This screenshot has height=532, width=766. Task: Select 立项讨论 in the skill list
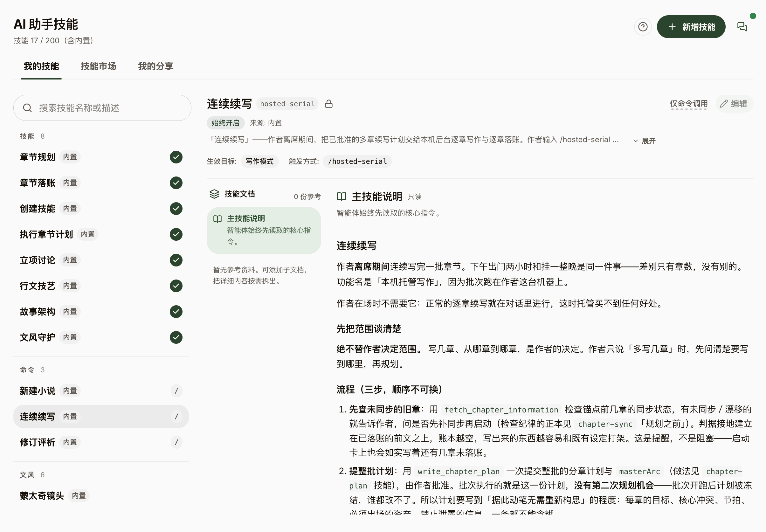click(x=101, y=260)
